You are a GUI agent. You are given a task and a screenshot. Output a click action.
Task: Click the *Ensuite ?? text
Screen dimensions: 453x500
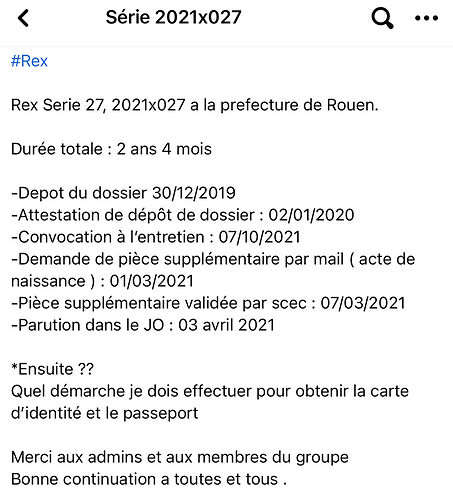pyautogui.click(x=52, y=369)
